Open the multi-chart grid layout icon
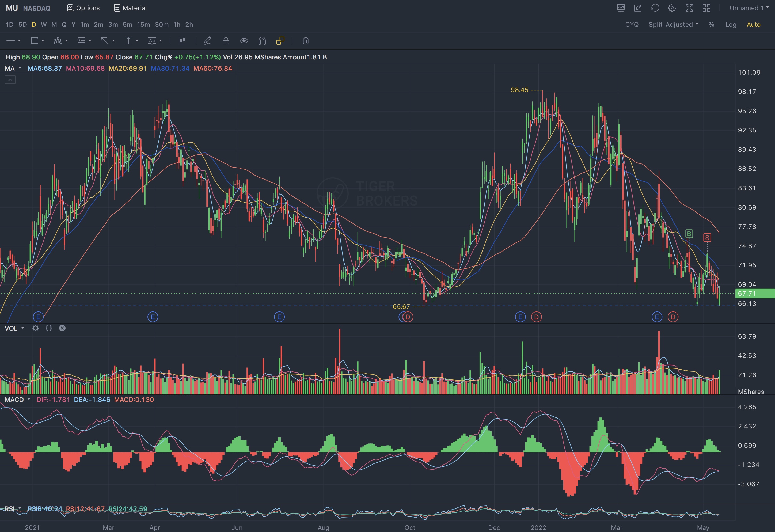This screenshot has height=532, width=775. 706,8
